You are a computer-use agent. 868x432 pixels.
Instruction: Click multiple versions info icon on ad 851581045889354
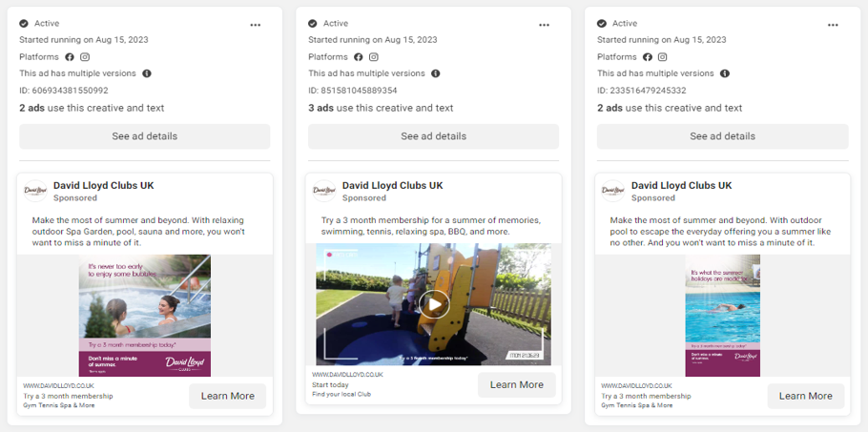(436, 73)
